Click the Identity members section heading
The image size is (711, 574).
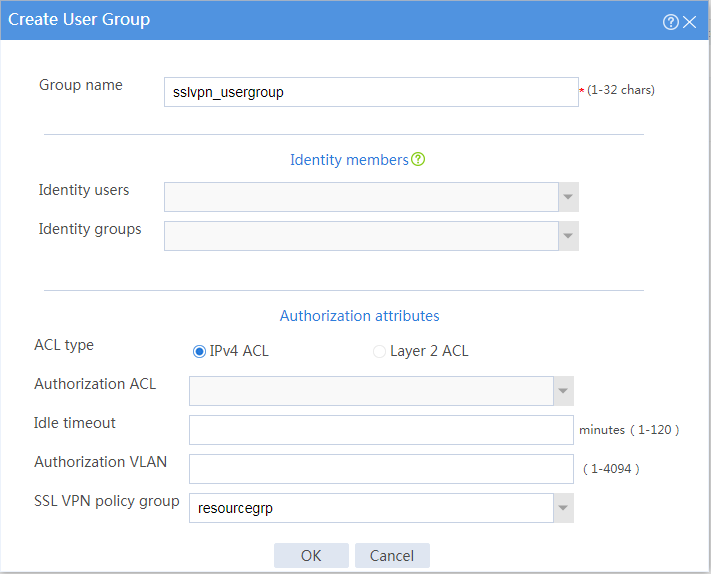[x=349, y=160]
